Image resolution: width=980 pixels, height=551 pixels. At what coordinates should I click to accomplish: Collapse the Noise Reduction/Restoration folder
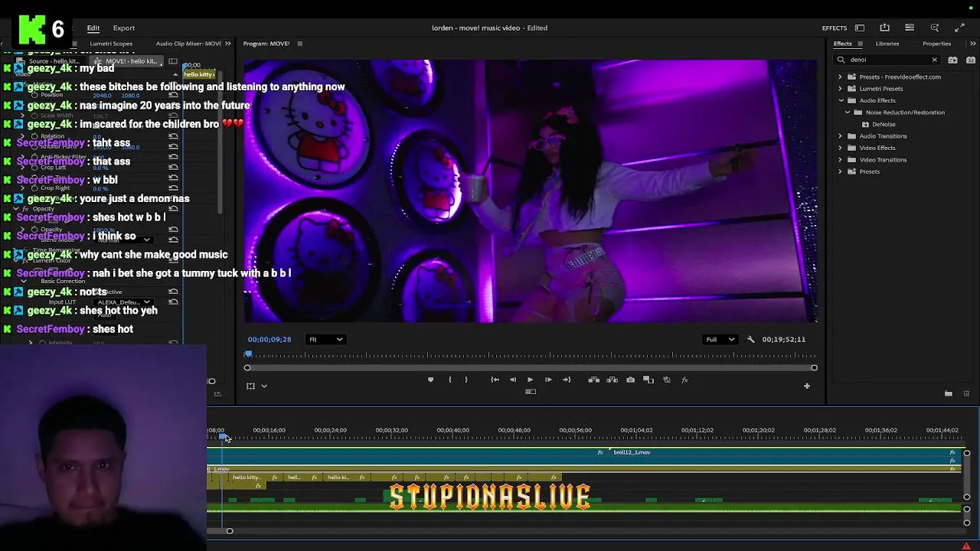[848, 112]
